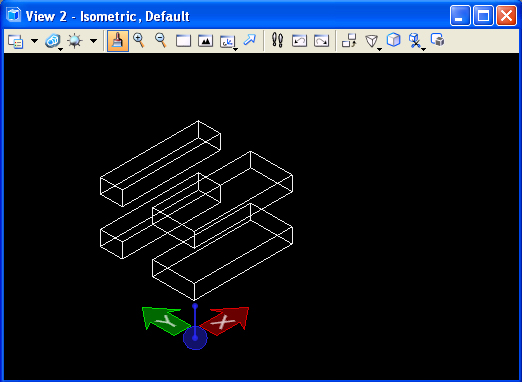522x382 pixels.
Task: Click the View Previous undo button
Action: coord(299,41)
